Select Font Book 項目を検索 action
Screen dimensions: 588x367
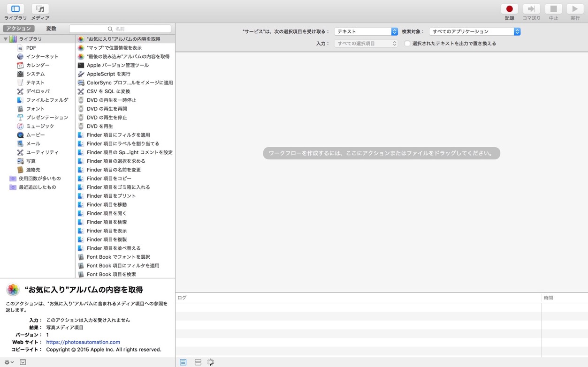(125, 274)
